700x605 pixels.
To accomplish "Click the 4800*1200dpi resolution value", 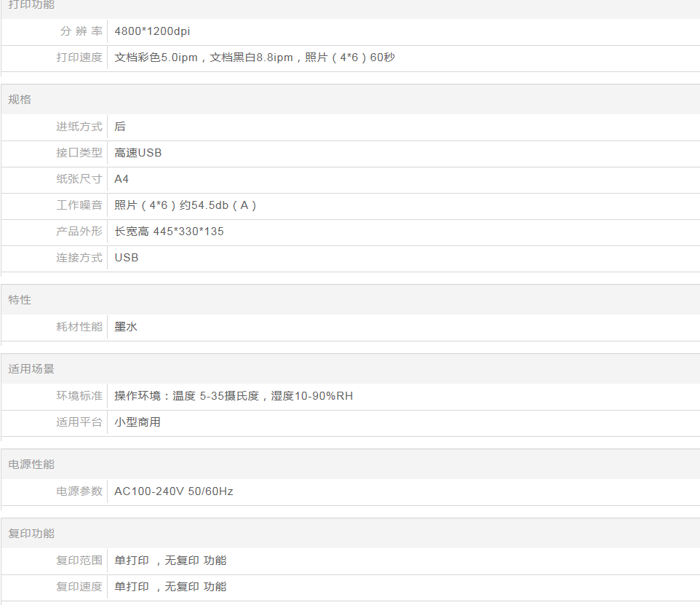I will (x=152, y=31).
